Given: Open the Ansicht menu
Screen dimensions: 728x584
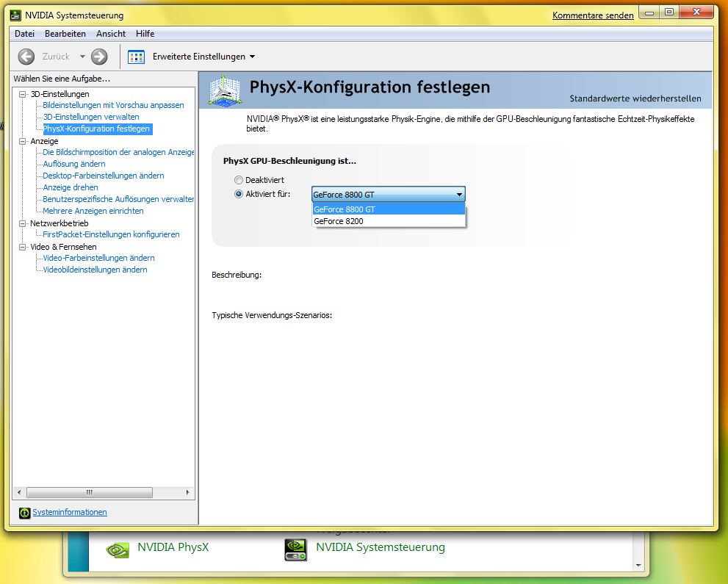Looking at the screenshot, I should pyautogui.click(x=111, y=34).
